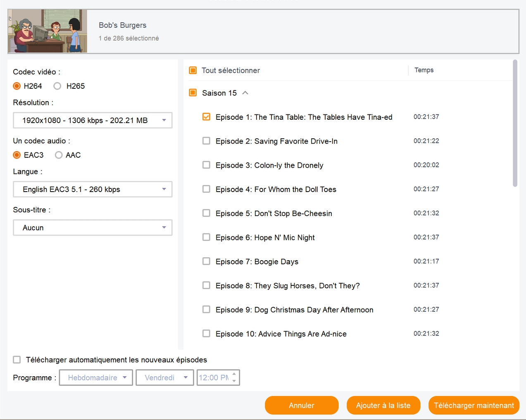Check Episode 3: Colon-ly the Dronely
Image resolution: width=526 pixels, height=420 pixels.
pos(206,165)
